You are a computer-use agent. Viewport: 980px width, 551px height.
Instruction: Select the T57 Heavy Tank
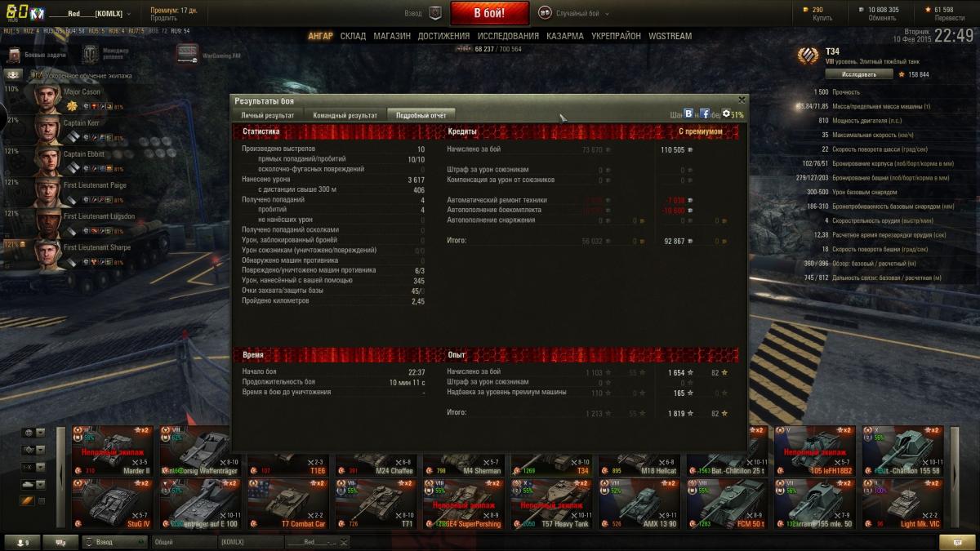(x=550, y=503)
